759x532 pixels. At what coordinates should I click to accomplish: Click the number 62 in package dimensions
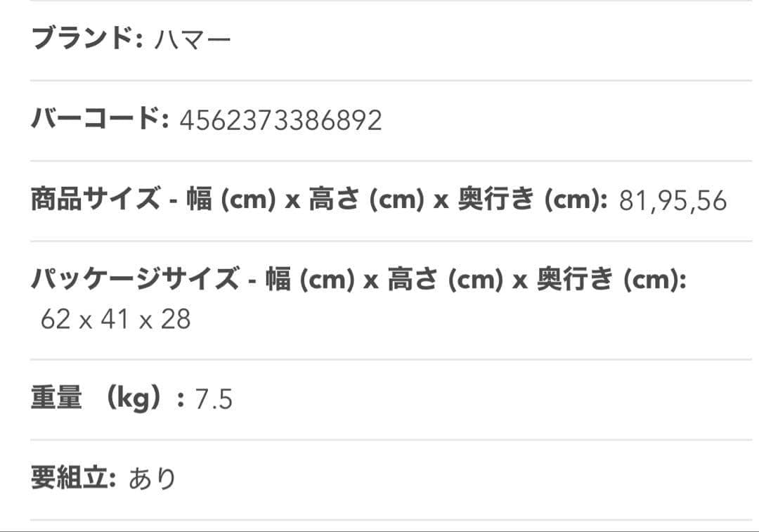[x=56, y=320]
